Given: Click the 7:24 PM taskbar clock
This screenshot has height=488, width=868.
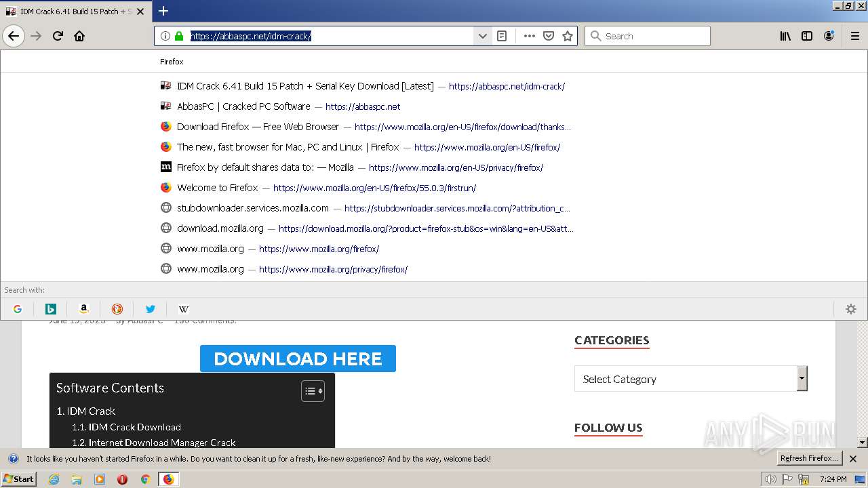Looking at the screenshot, I should click(833, 479).
